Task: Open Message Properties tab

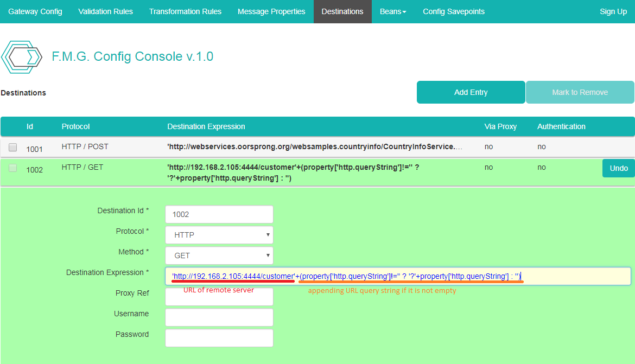Action: (x=271, y=11)
